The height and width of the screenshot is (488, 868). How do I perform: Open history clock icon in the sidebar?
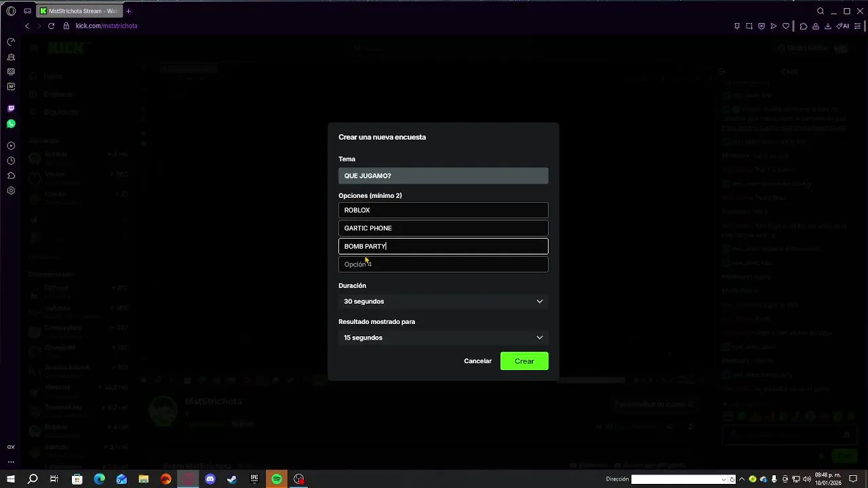tap(11, 161)
